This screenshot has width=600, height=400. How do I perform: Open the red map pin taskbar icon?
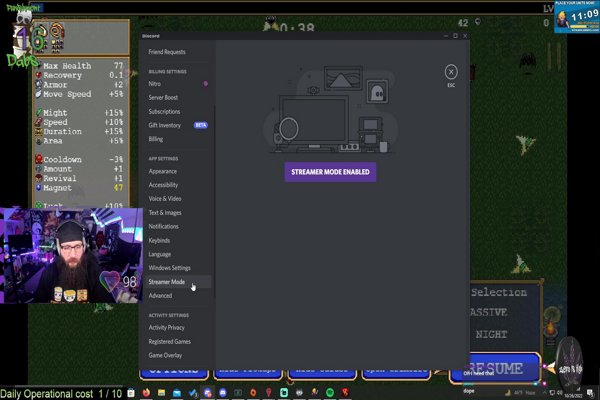click(x=269, y=393)
